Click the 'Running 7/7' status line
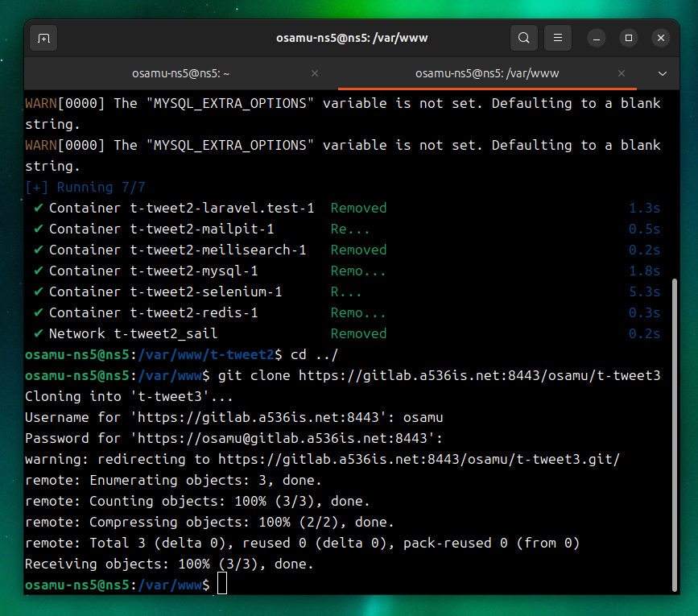698x616 pixels. [x=85, y=187]
